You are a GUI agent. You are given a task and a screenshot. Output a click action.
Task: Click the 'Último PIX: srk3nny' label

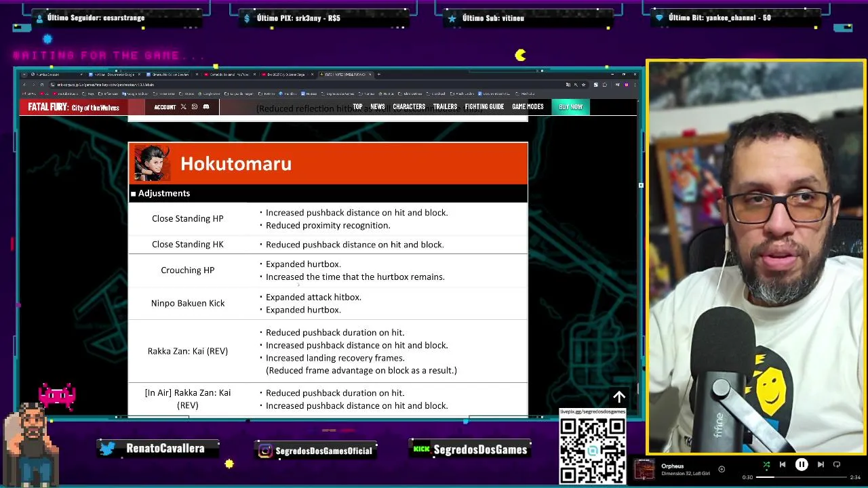[x=298, y=18]
